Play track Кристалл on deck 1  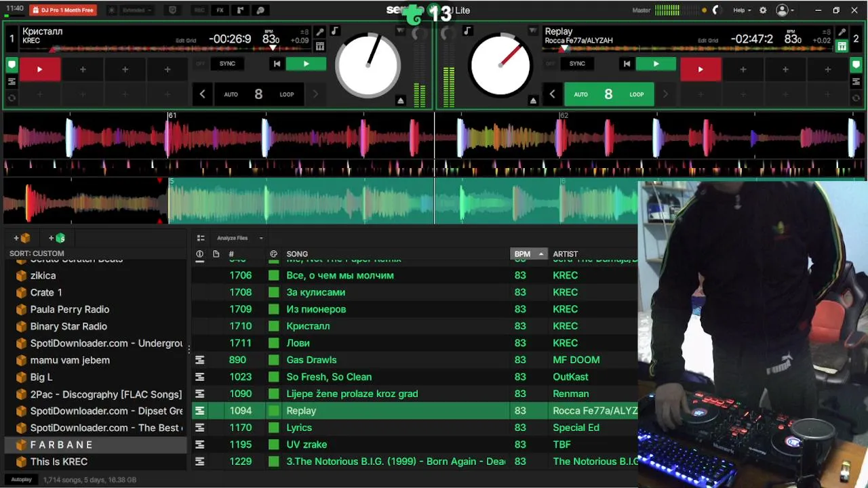coord(306,64)
